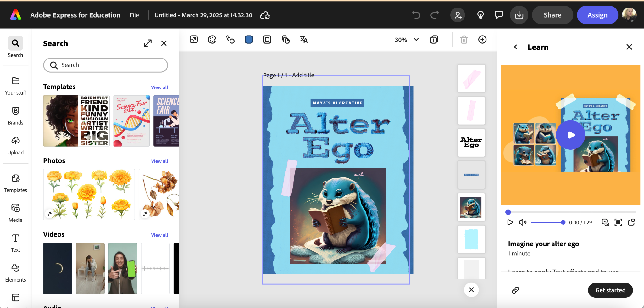Click the download icon in header
The width and height of the screenshot is (644, 308).
(x=519, y=15)
